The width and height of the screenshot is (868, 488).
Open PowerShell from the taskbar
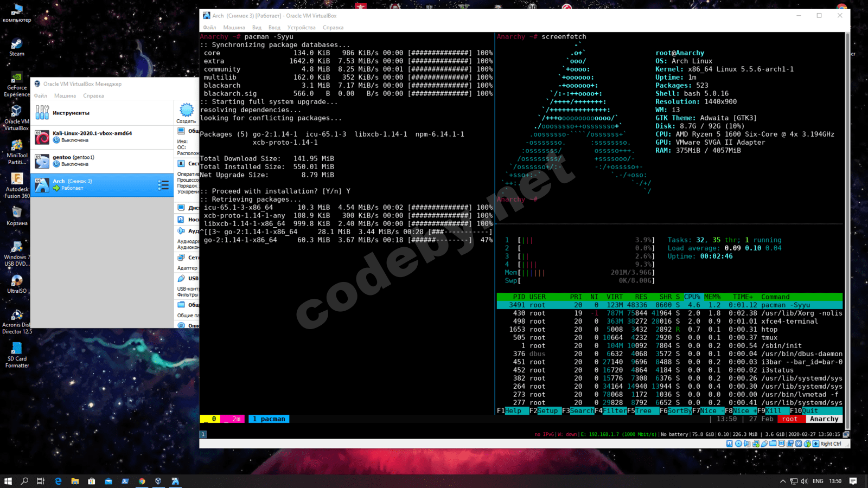(125, 481)
